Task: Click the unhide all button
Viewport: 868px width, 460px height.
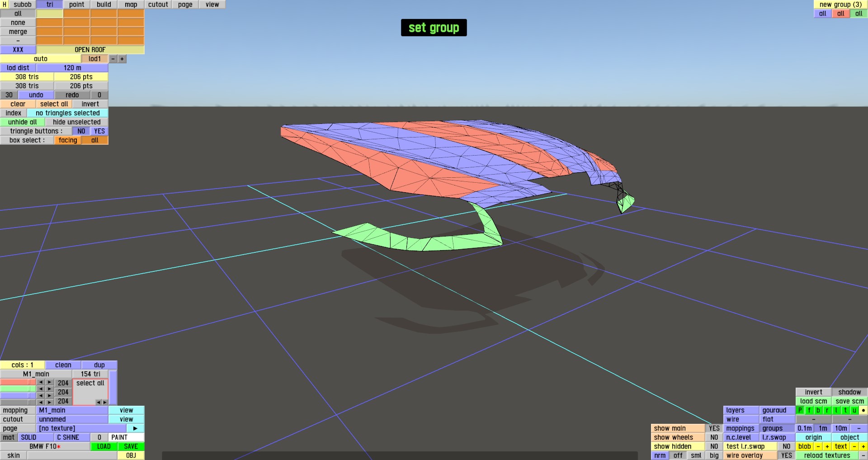Action: 23,122
